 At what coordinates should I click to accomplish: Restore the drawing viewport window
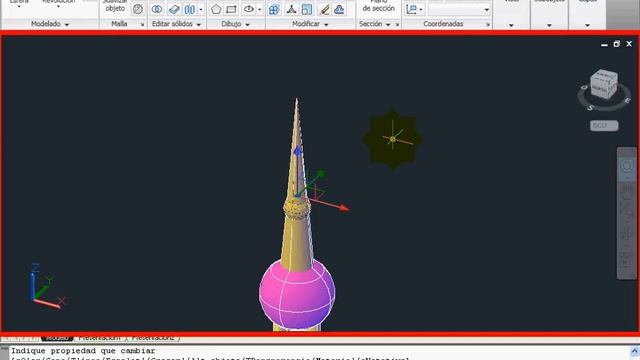[x=616, y=44]
